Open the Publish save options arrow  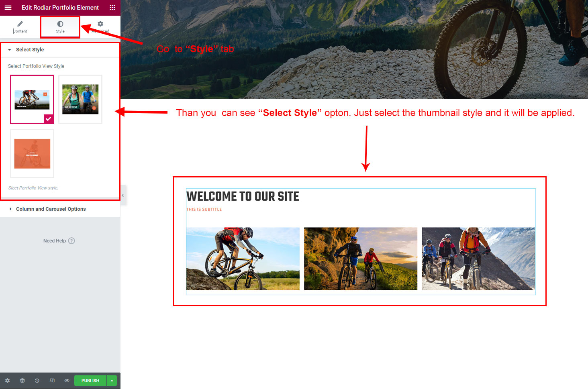(112, 381)
